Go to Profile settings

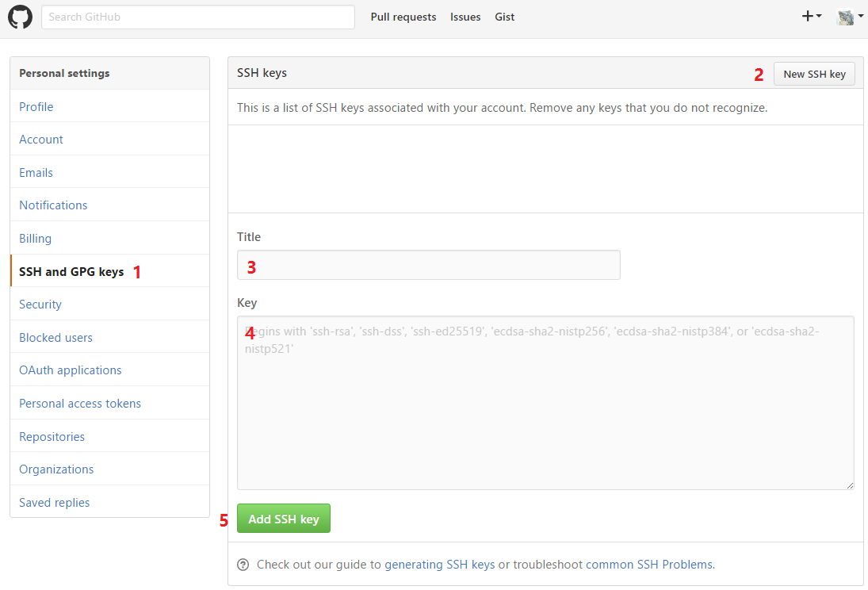(36, 105)
